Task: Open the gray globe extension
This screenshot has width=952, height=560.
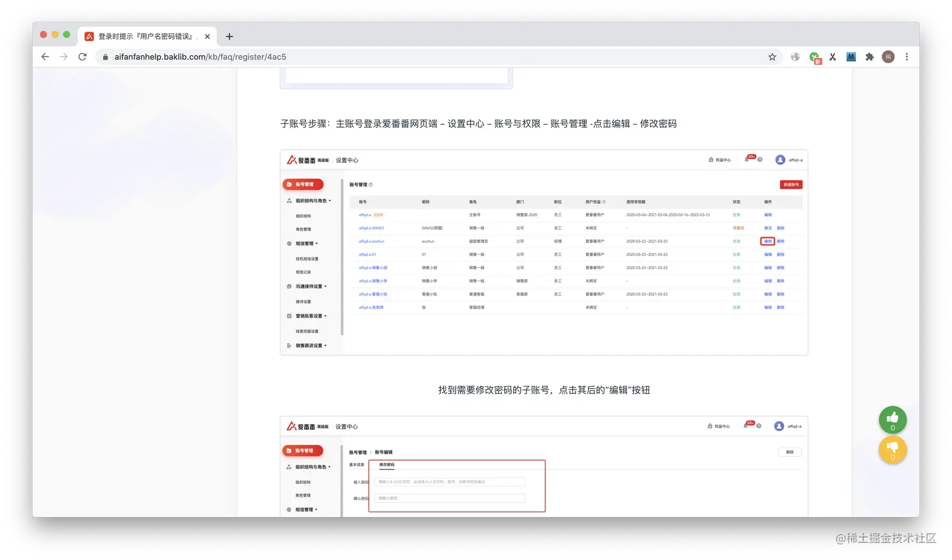Action: tap(795, 57)
